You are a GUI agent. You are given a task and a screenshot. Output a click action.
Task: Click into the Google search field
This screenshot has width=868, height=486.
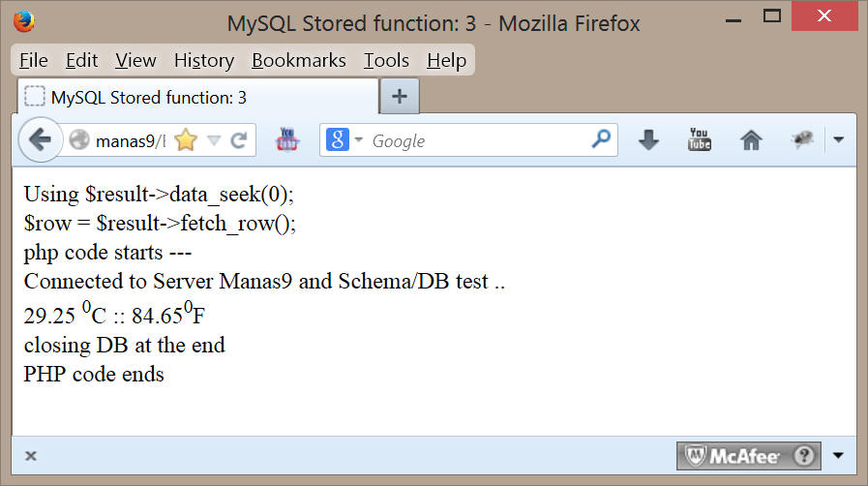477,140
